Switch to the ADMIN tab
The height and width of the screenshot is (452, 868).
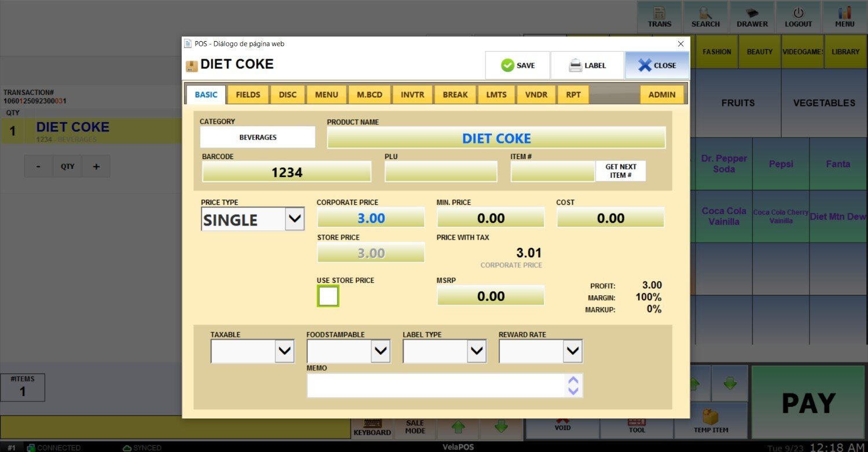click(661, 95)
